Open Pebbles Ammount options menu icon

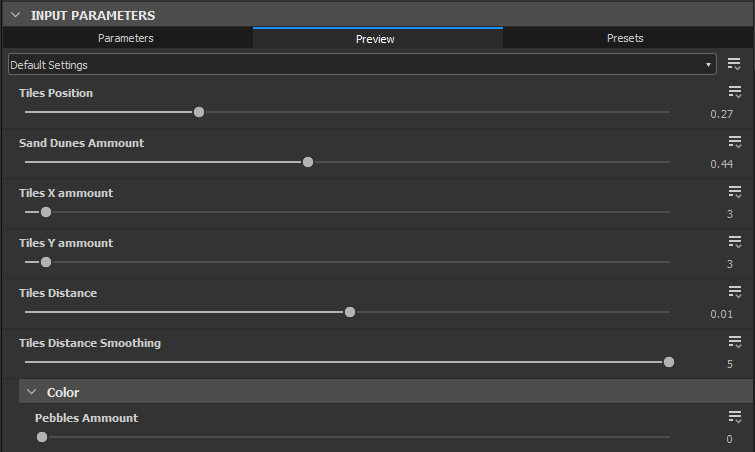click(735, 418)
